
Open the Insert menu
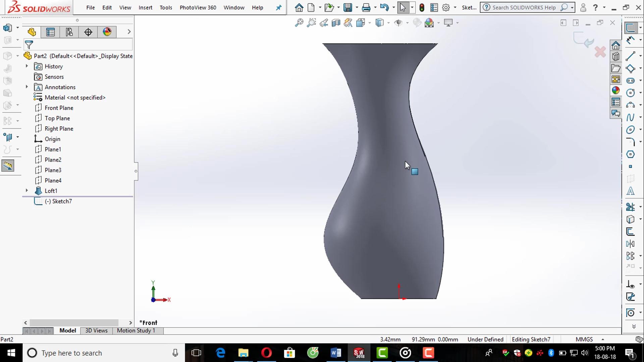(145, 7)
